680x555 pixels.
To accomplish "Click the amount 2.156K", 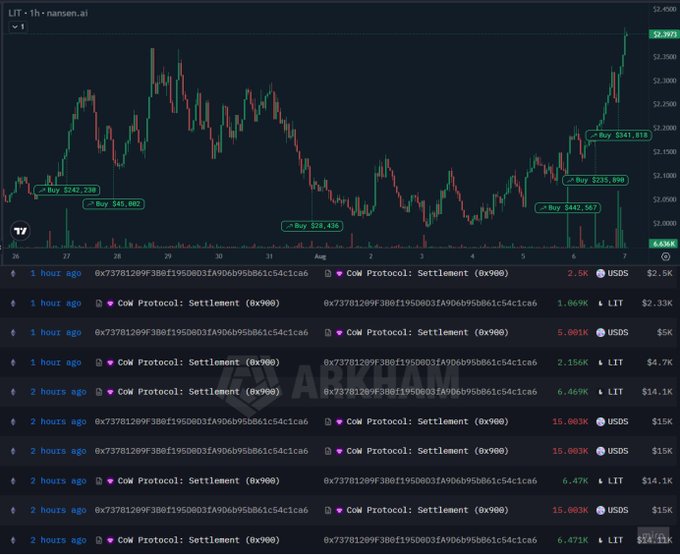I will tap(572, 362).
